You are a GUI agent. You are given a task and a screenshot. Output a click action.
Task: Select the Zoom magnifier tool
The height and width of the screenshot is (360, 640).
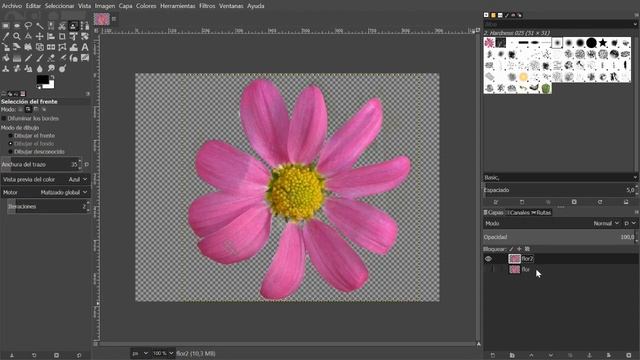(x=17, y=36)
